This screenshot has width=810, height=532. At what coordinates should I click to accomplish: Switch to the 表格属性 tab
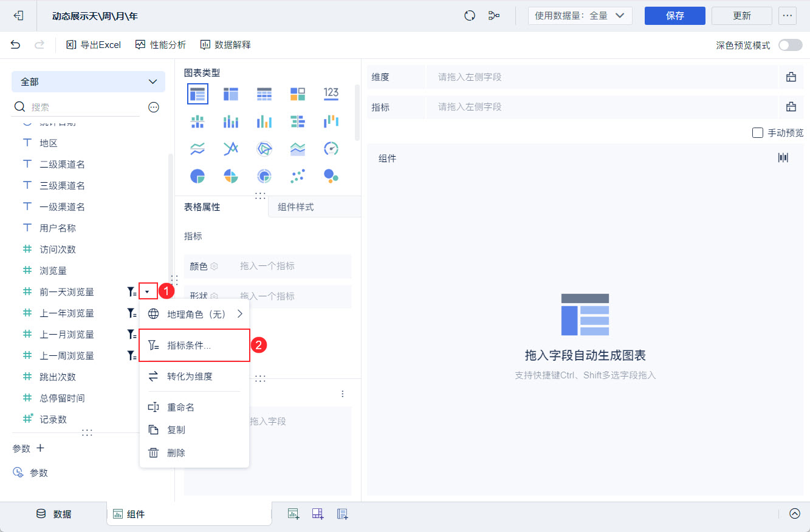[x=202, y=207]
